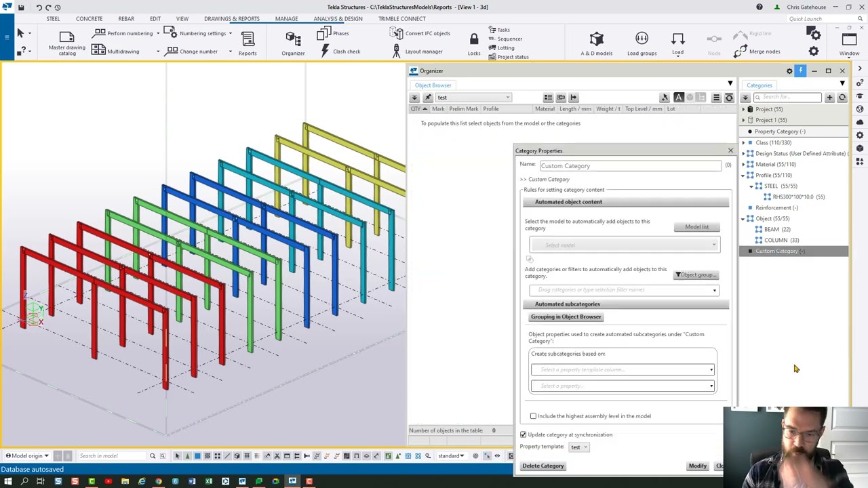Viewport: 868px width, 488px height.
Task: Click the Merge nodes tool
Action: pos(757,51)
